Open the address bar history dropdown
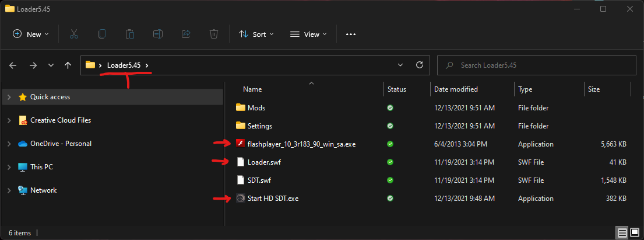Viewport: 644px width, 240px height. tap(400, 65)
